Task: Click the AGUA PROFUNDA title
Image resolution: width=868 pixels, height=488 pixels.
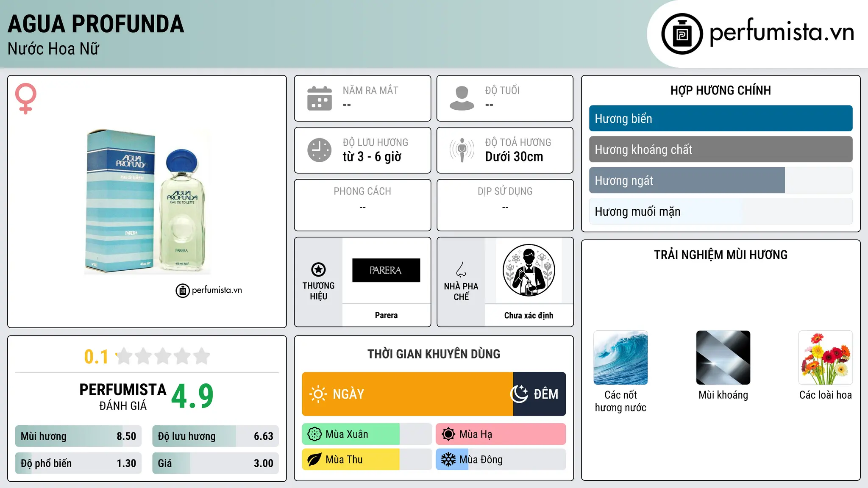Action: pyautogui.click(x=96, y=24)
